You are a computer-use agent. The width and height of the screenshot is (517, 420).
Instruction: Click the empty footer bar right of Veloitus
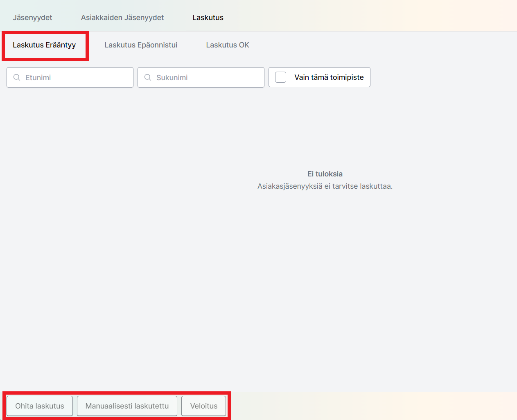pyautogui.click(x=368, y=406)
